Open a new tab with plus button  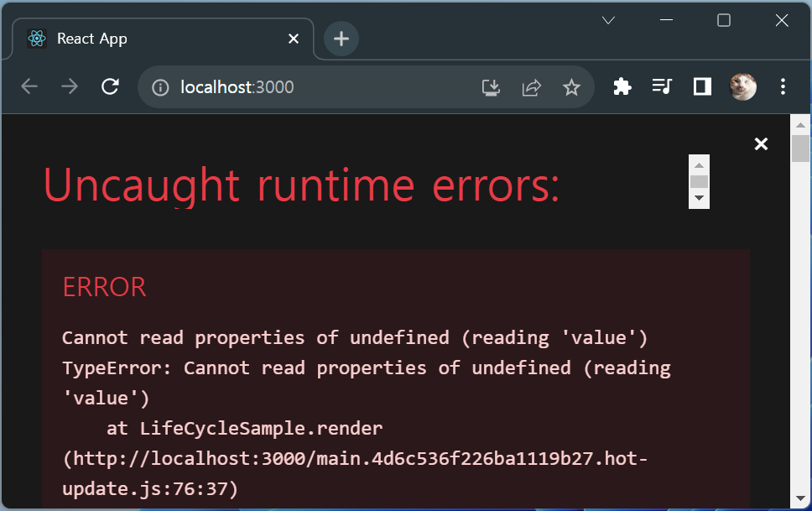(x=341, y=39)
